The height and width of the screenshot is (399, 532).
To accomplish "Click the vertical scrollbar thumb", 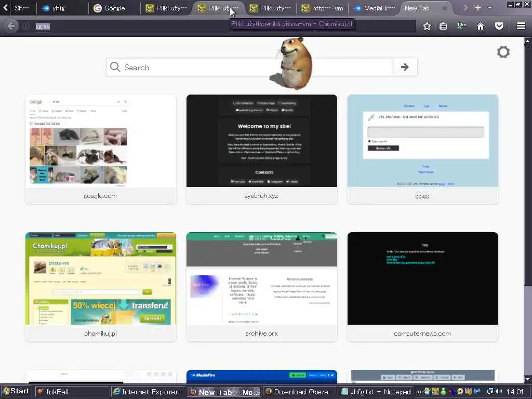I will pyautogui.click(x=528, y=166).
